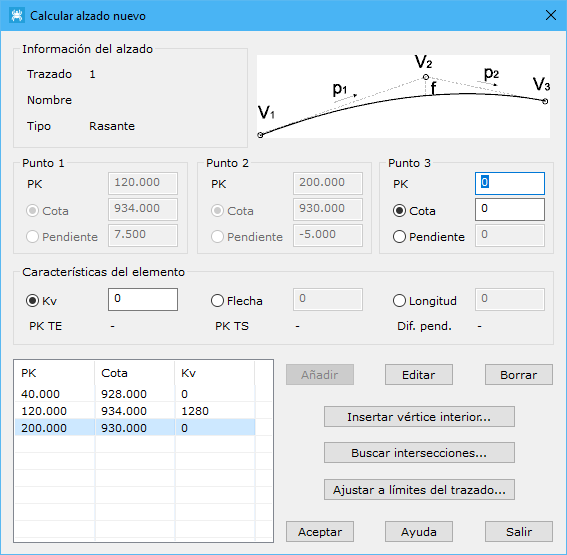Exit via the Salir button
This screenshot has height=555, width=567.
click(x=519, y=531)
